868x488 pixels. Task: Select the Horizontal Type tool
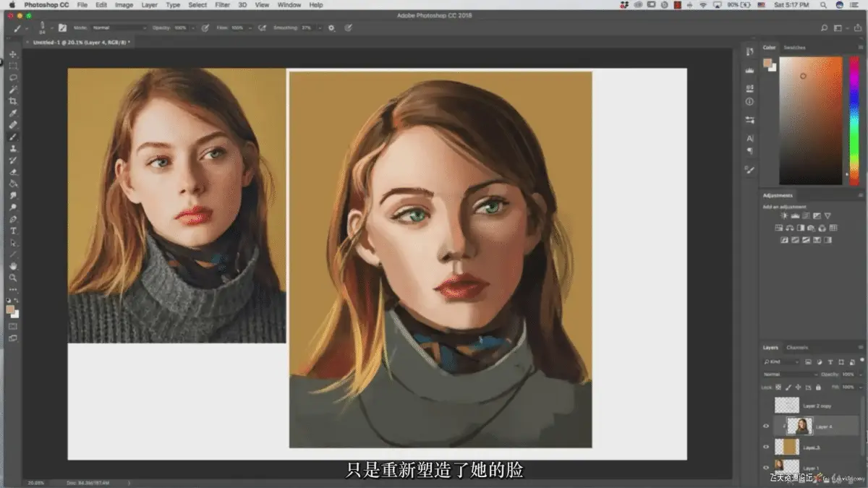[x=13, y=231]
